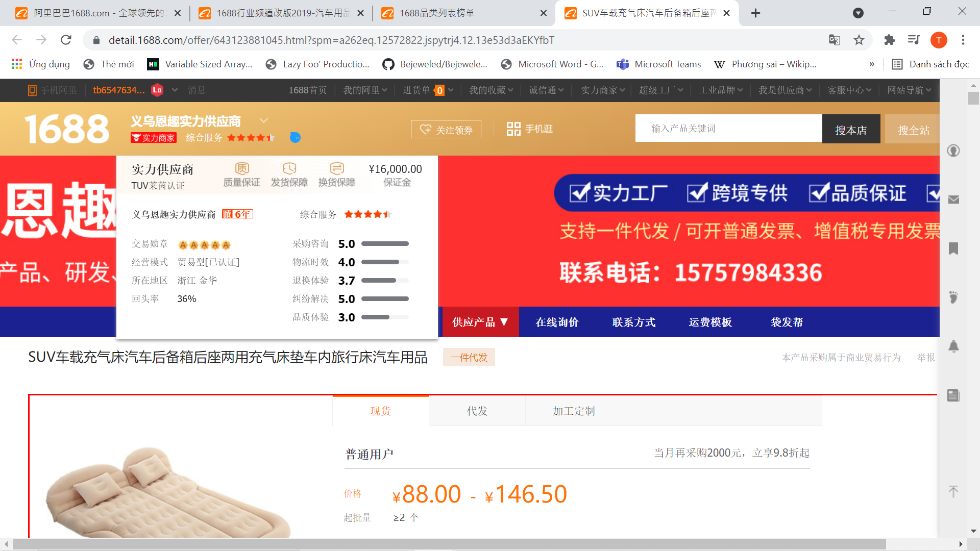This screenshot has width=980, height=551.
Task: Expand the 我的阿里 dropdown menu
Action: tap(365, 90)
